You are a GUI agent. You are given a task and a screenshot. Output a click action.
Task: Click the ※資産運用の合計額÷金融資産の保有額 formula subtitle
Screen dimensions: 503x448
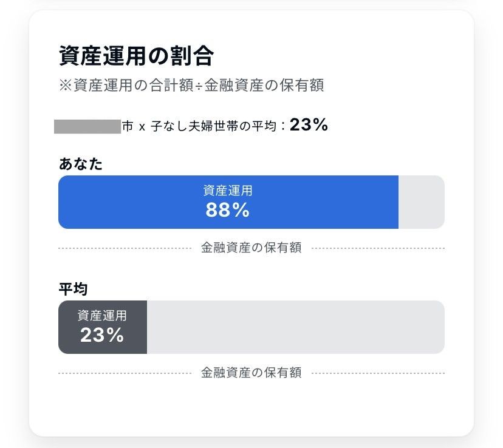(x=191, y=86)
